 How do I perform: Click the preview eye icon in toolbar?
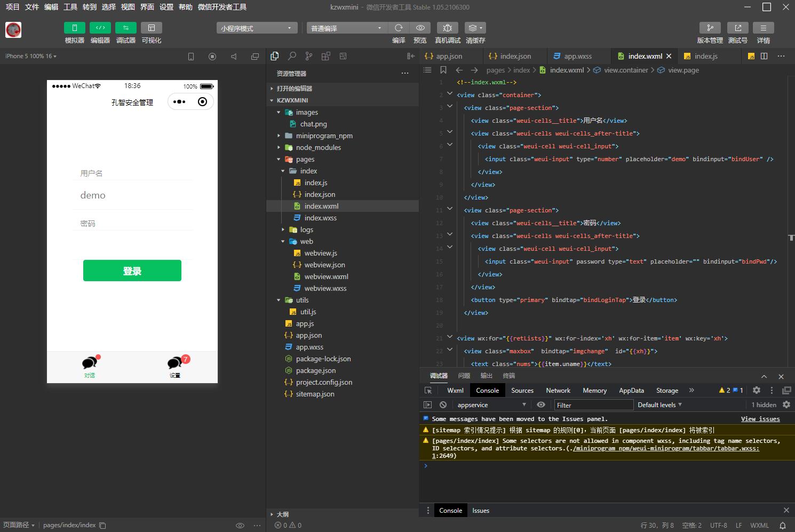click(x=420, y=28)
